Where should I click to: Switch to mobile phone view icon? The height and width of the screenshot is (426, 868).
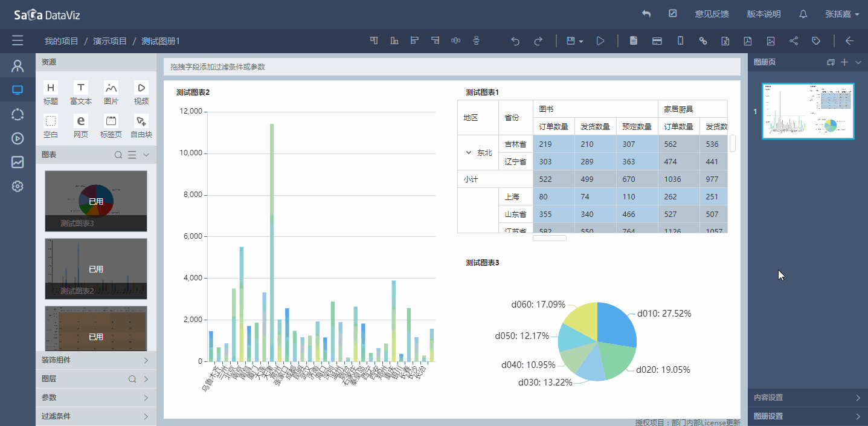pos(680,40)
